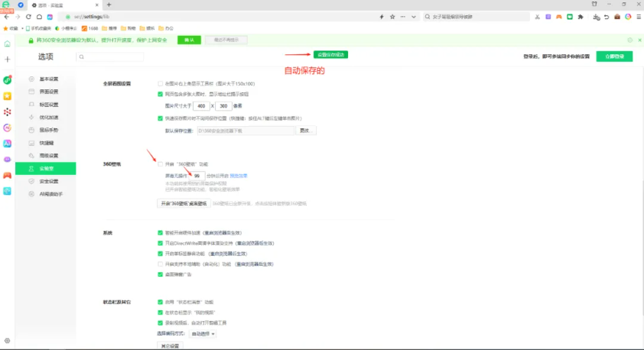Click the sidebar plus add icon
This screenshot has height=350, width=644.
[x=8, y=60]
